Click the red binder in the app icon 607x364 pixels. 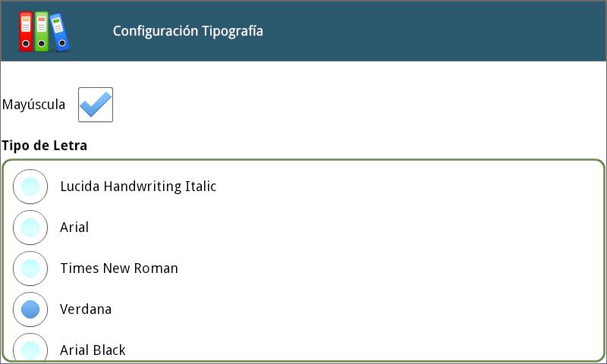tap(26, 31)
